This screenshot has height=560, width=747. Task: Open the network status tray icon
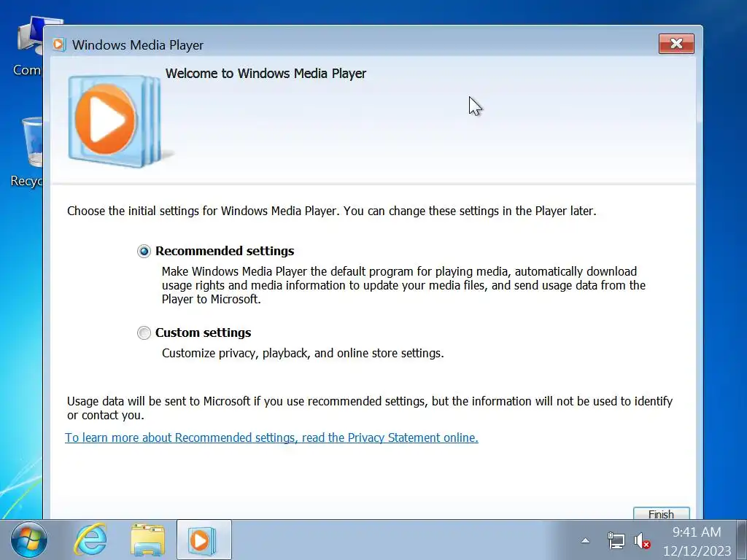616,540
